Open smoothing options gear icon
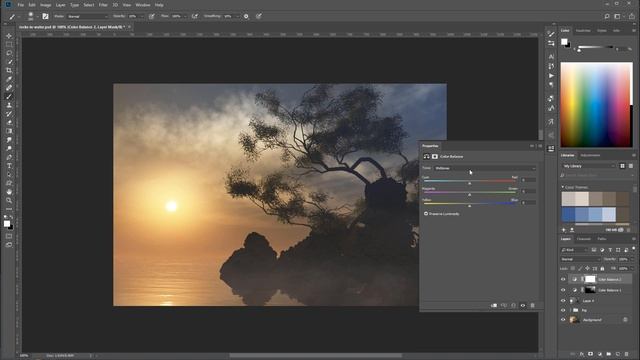640x360 pixels. tap(246, 16)
